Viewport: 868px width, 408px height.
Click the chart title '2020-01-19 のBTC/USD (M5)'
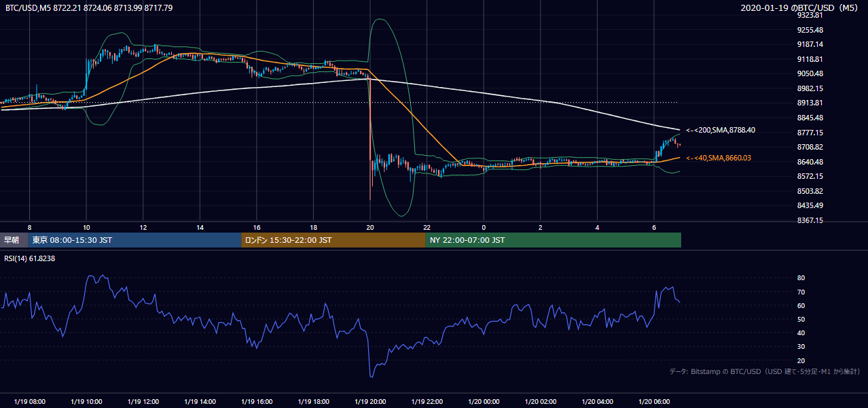[x=801, y=7]
